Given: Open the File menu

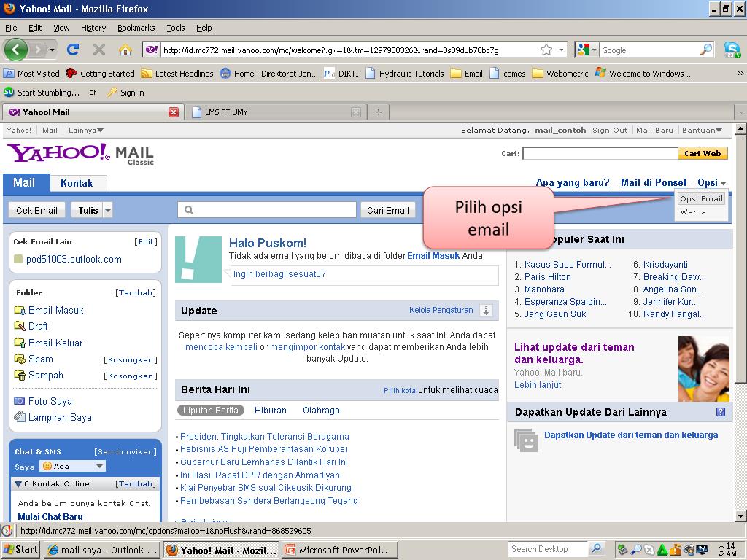Looking at the screenshot, I should click(11, 28).
